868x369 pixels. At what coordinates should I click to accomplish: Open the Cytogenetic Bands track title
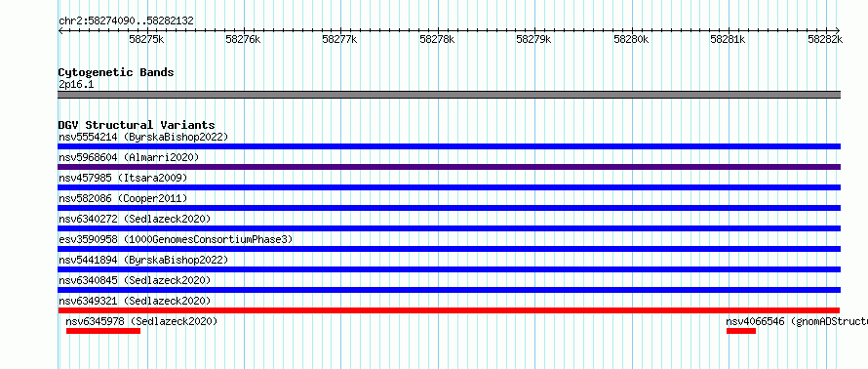[x=116, y=72]
